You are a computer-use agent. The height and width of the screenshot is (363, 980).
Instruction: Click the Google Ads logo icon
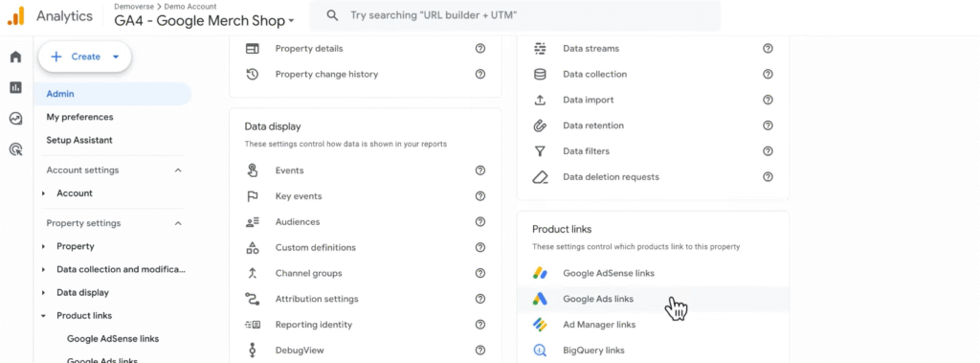[540, 299]
